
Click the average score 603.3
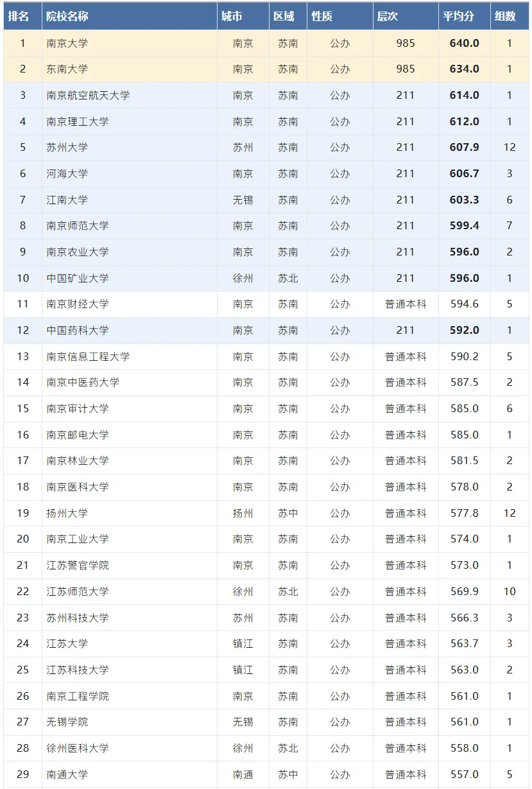[x=465, y=200]
